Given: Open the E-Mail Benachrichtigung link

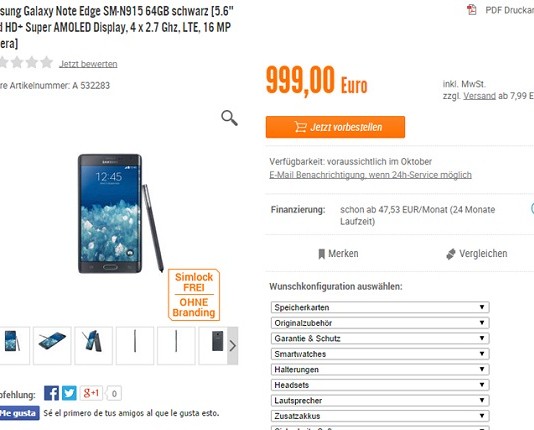Looking at the screenshot, I should click(x=370, y=175).
